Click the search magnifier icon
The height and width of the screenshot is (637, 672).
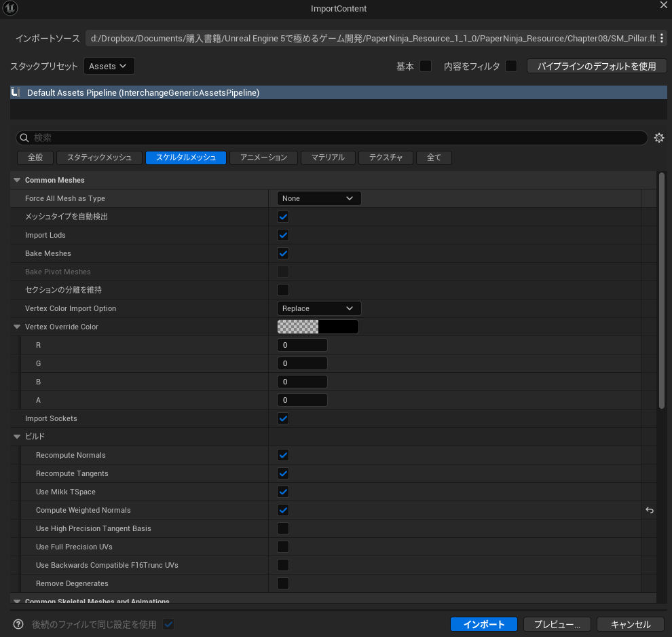25,138
